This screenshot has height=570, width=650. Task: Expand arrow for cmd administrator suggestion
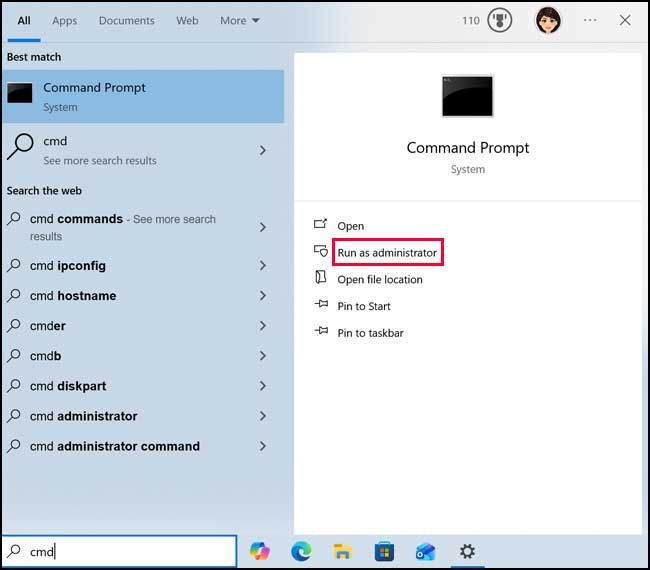(262, 416)
